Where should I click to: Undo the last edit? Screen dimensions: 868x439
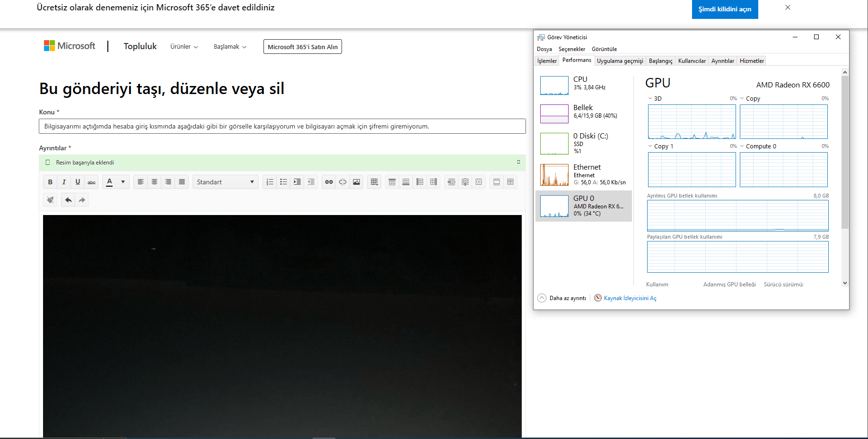point(68,200)
